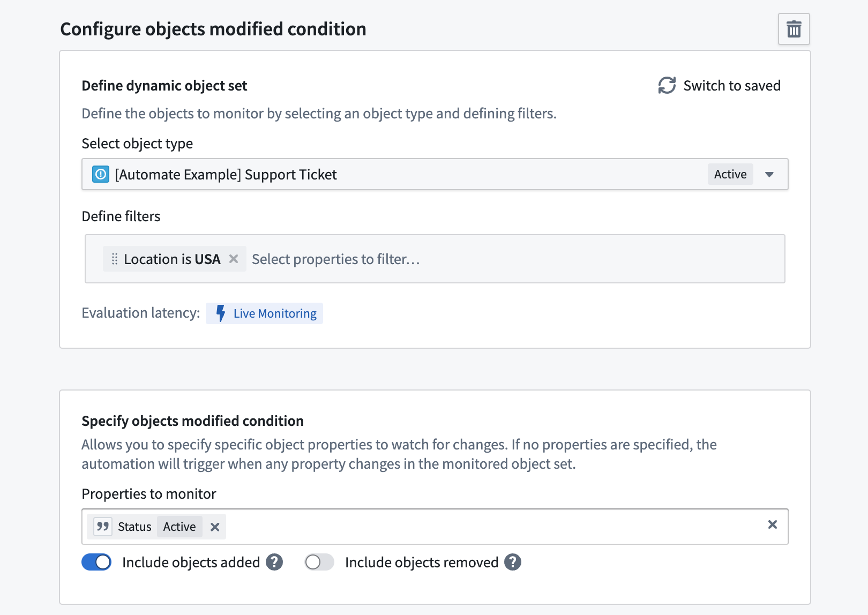Open the Select object type combo box
Viewport: 868px width, 615px height.
click(435, 174)
